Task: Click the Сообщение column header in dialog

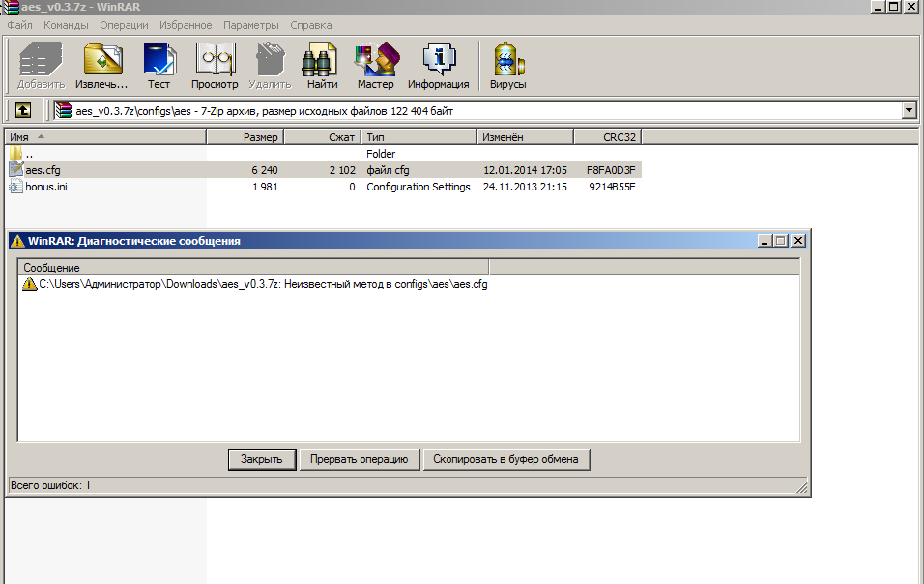Action: click(x=253, y=267)
